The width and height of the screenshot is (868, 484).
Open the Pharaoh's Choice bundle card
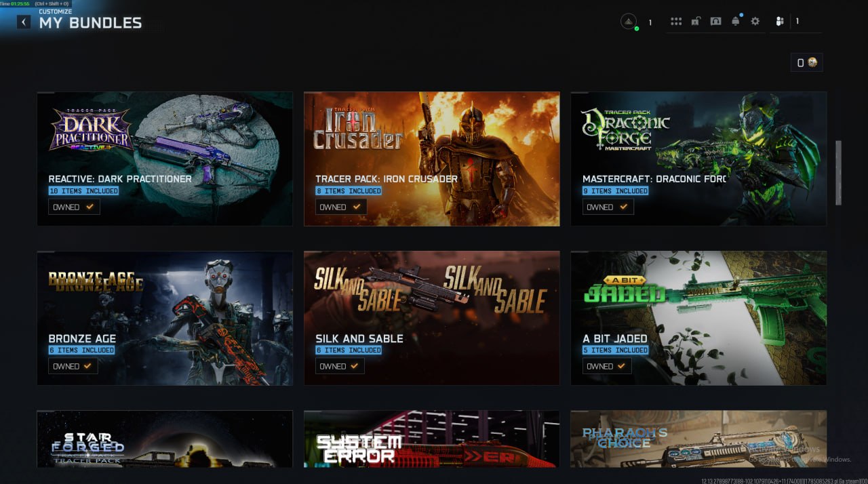point(698,439)
